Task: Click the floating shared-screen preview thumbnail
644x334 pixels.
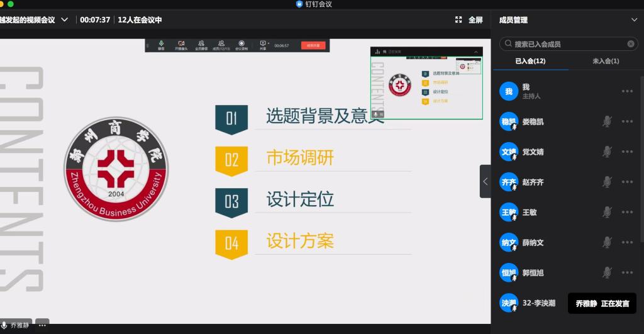Action: [427, 87]
